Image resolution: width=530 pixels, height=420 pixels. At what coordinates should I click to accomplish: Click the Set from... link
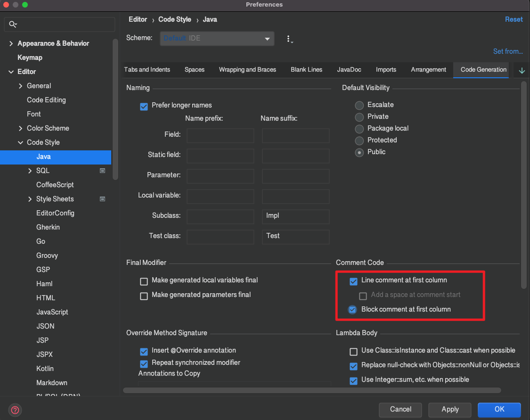pyautogui.click(x=508, y=51)
